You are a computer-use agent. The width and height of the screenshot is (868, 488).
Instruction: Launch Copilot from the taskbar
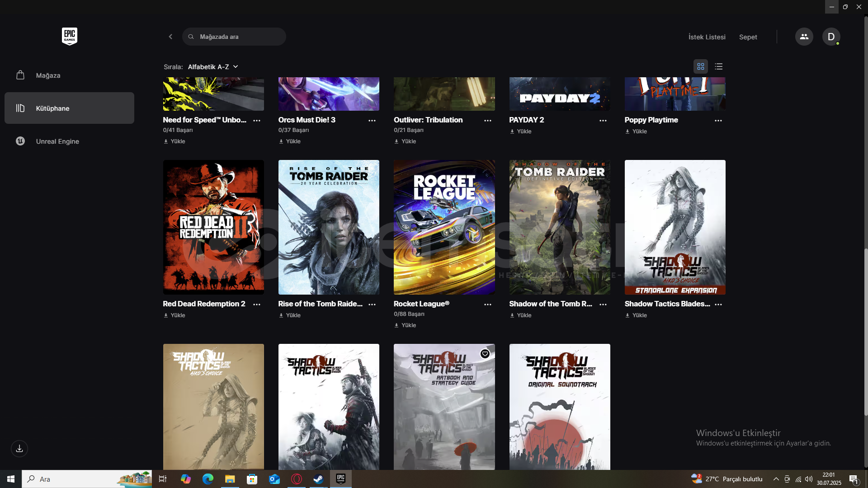coord(185,479)
